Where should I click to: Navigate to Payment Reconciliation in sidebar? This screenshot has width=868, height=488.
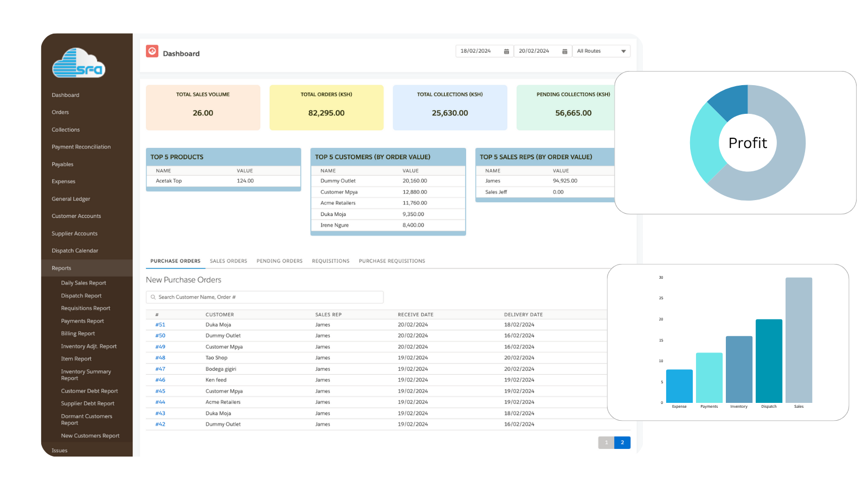pyautogui.click(x=81, y=146)
